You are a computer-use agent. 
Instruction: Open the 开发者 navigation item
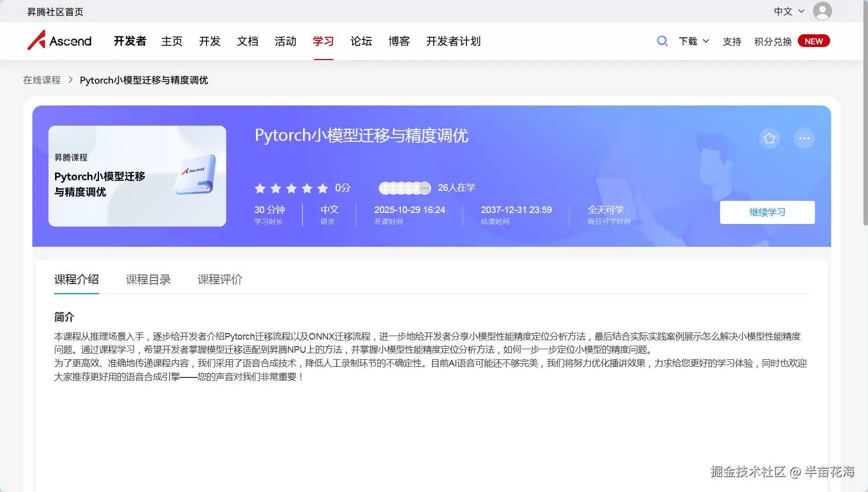(130, 41)
